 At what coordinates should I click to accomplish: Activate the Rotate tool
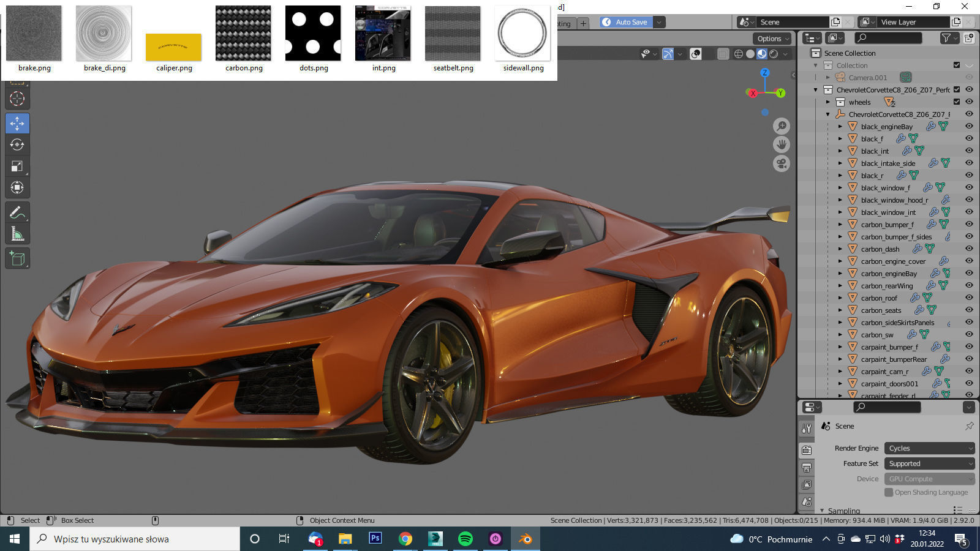(x=17, y=144)
